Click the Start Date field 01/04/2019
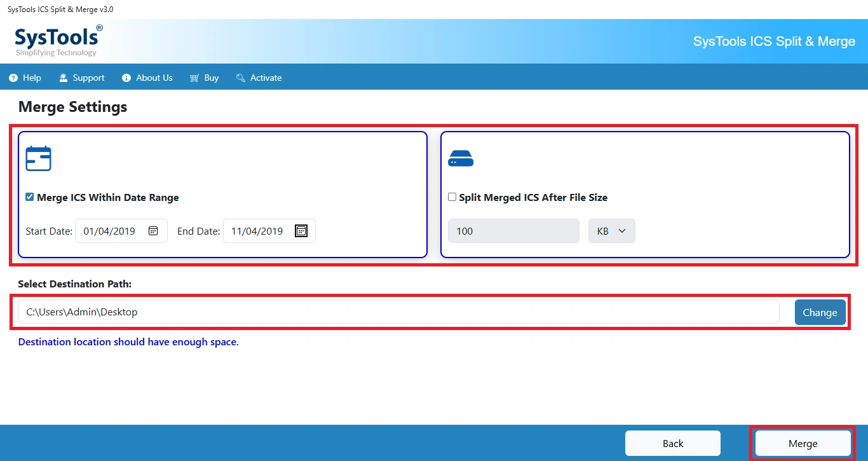The image size is (868, 461). tap(121, 231)
